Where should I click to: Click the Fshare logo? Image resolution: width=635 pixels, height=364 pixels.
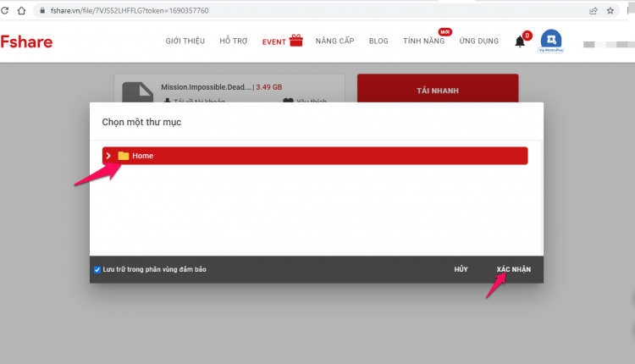pyautogui.click(x=26, y=41)
